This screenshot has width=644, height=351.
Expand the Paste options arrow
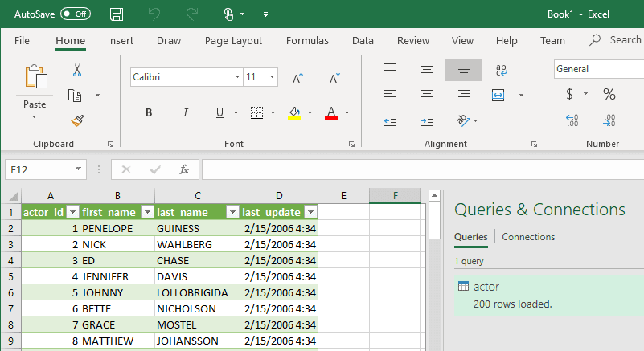(34, 117)
